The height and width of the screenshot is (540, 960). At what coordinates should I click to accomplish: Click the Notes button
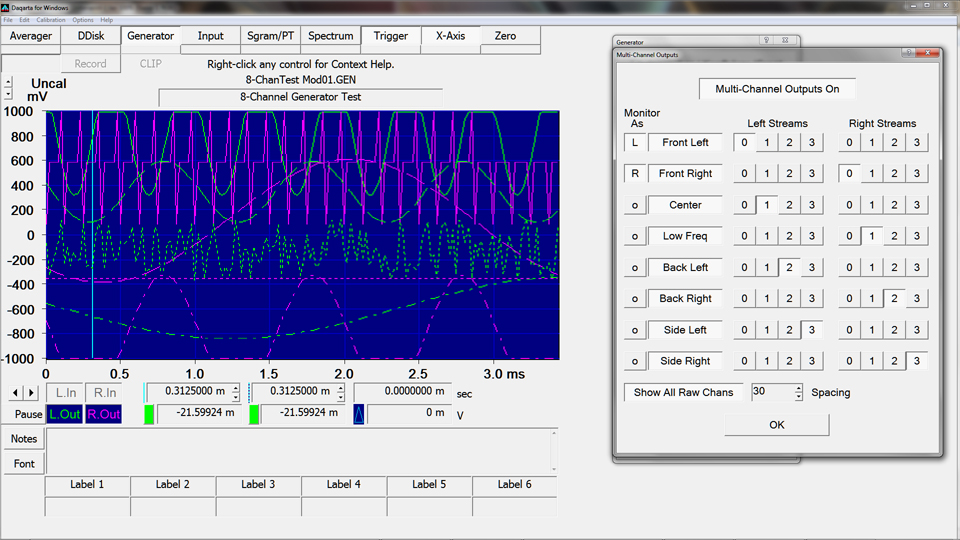click(24, 439)
